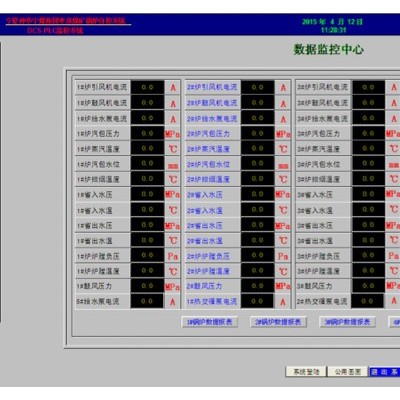400x400 pixels.
Task: Select the blue 2#炉引风机电流 label
Action: coord(213,87)
